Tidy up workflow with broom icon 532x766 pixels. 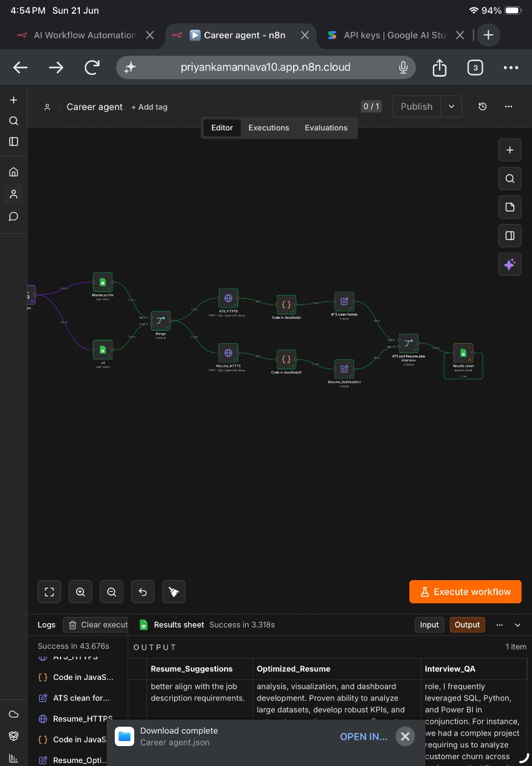coord(174,592)
